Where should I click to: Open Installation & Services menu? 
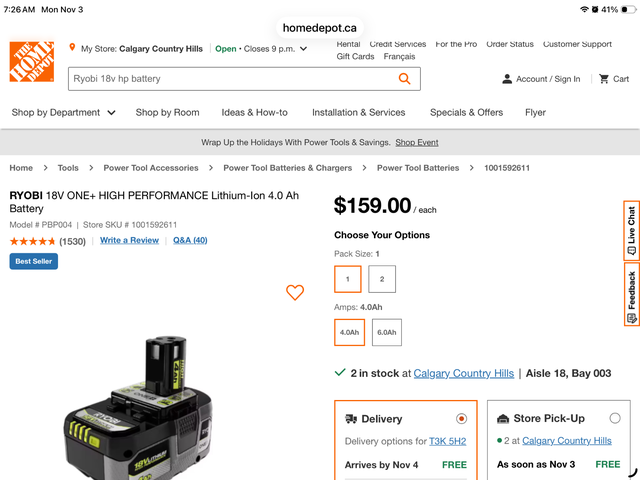358,113
